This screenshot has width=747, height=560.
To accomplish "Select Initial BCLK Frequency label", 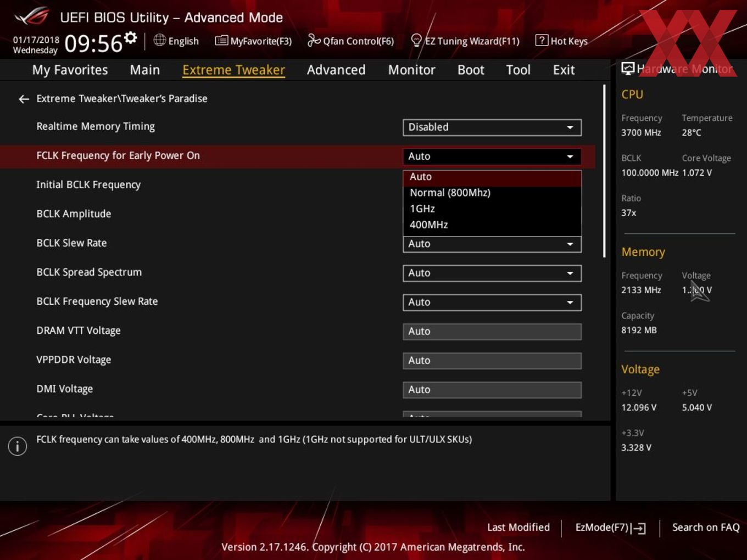I will coord(88,184).
